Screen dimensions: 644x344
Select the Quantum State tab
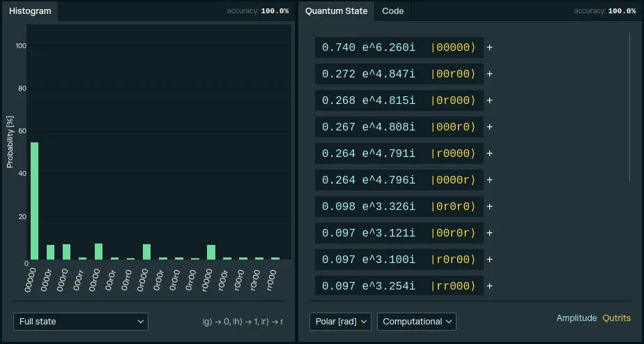pyautogui.click(x=336, y=11)
